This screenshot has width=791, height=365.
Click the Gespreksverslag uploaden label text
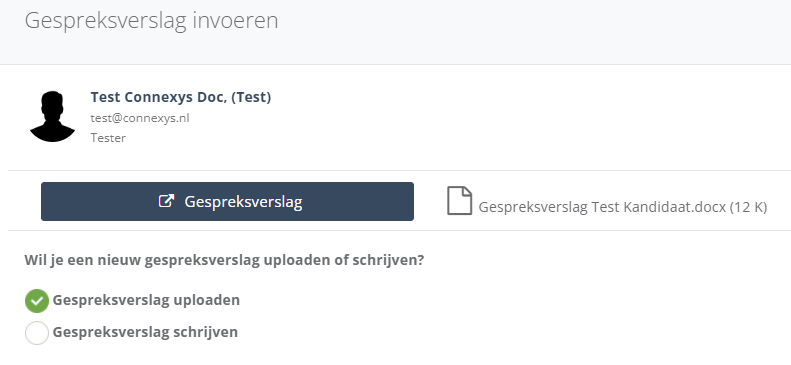click(x=146, y=300)
